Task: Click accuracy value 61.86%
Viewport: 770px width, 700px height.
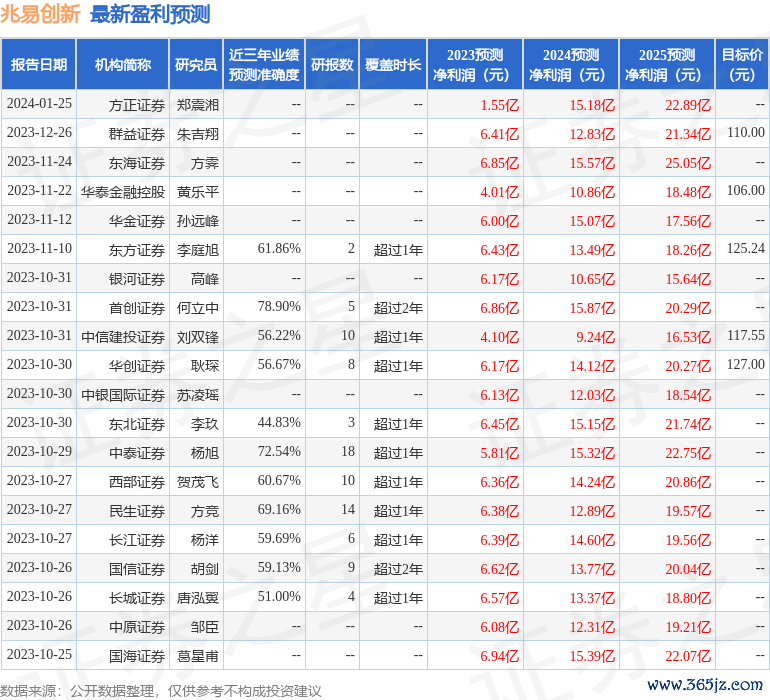Action: pos(279,249)
